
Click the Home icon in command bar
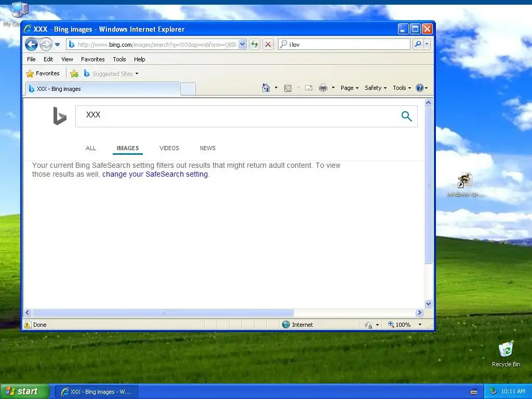(x=265, y=88)
